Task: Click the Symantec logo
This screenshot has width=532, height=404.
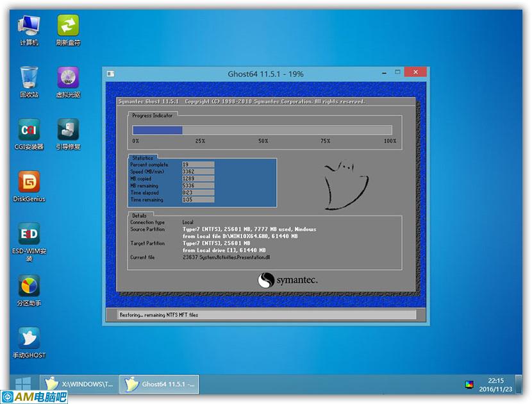Action: point(288,280)
